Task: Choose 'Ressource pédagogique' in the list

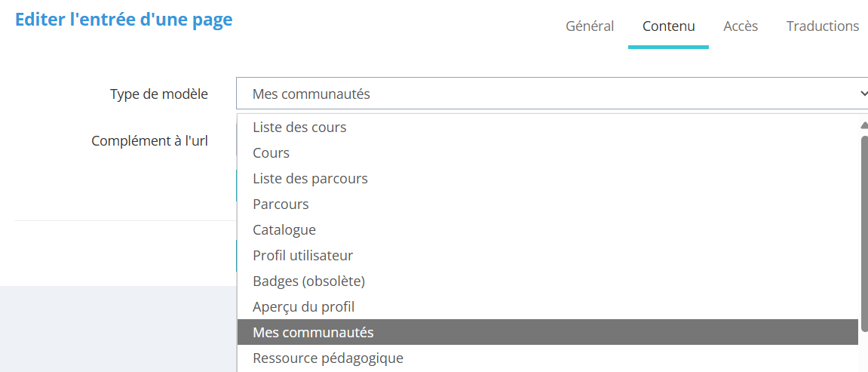Action: click(327, 358)
